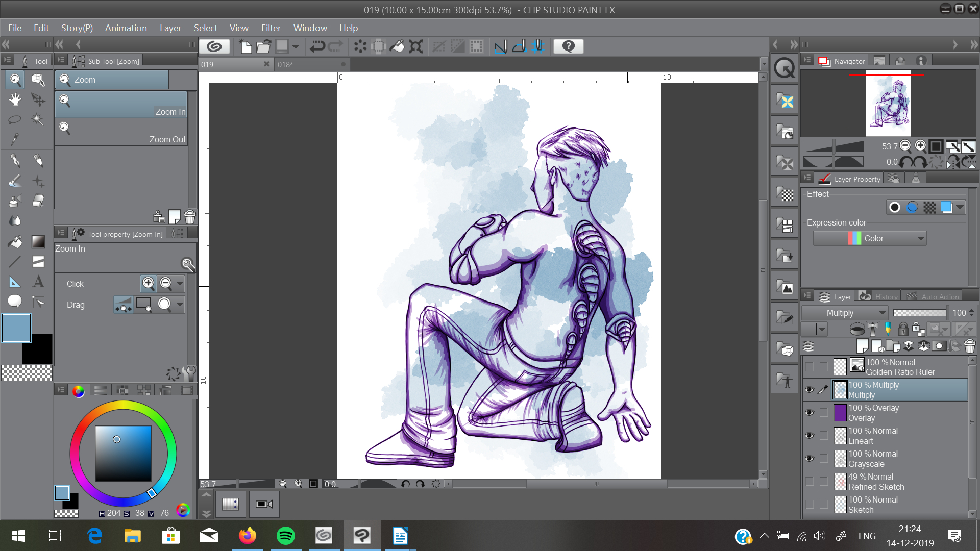Image resolution: width=980 pixels, height=551 pixels.
Task: Select the Eyedropper tool
Action: point(15,139)
